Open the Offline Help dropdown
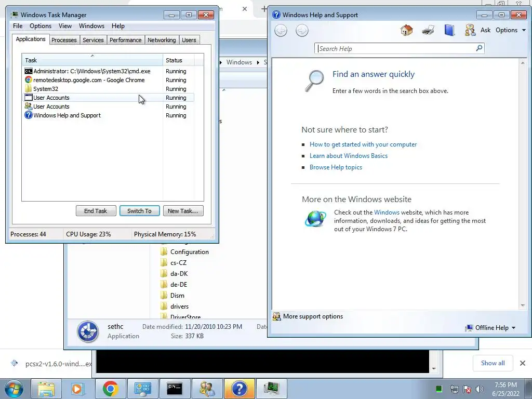Viewport: 532px width, 399px height. point(490,328)
